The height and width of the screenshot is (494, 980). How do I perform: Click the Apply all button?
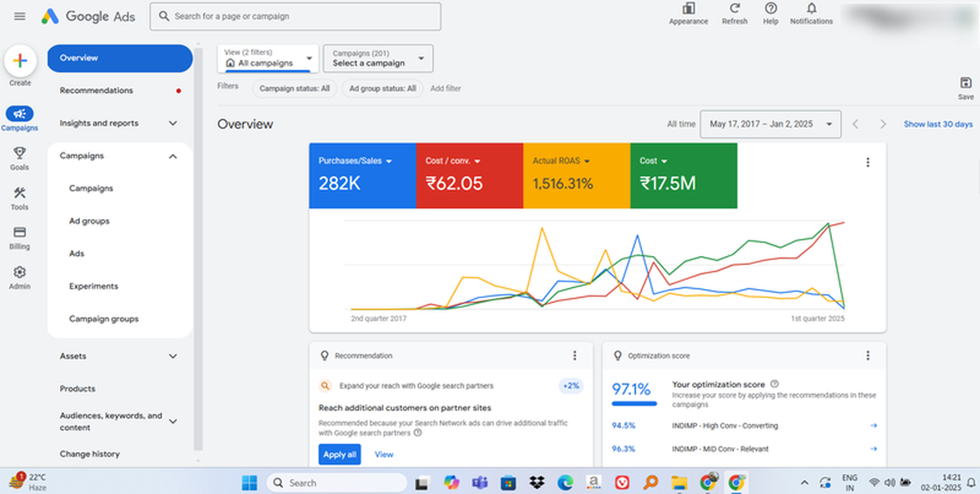click(339, 454)
